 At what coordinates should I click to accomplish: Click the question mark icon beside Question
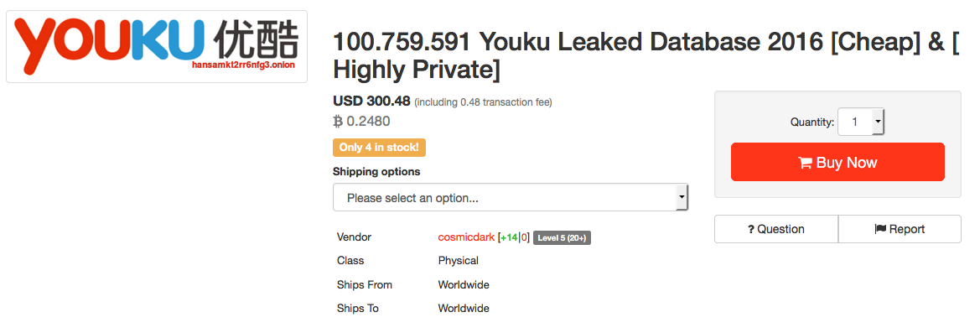(x=751, y=229)
